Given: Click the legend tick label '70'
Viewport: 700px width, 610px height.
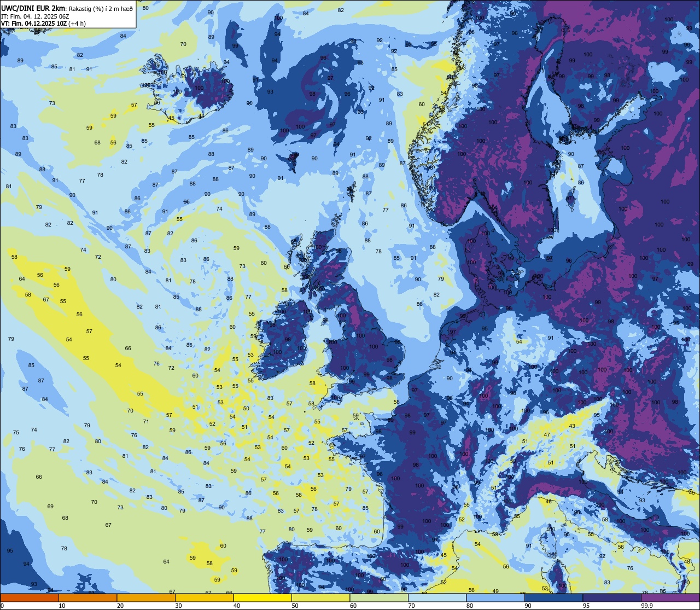Looking at the screenshot, I should click(412, 605).
